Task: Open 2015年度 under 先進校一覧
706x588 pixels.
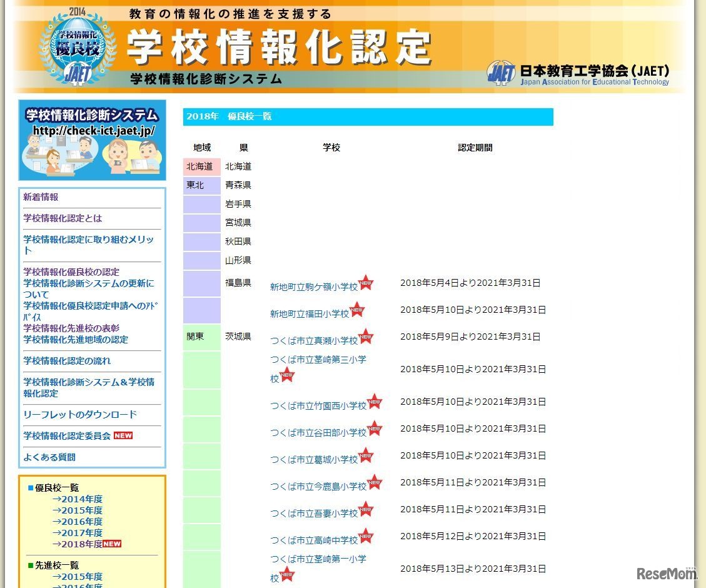Action: [x=78, y=577]
